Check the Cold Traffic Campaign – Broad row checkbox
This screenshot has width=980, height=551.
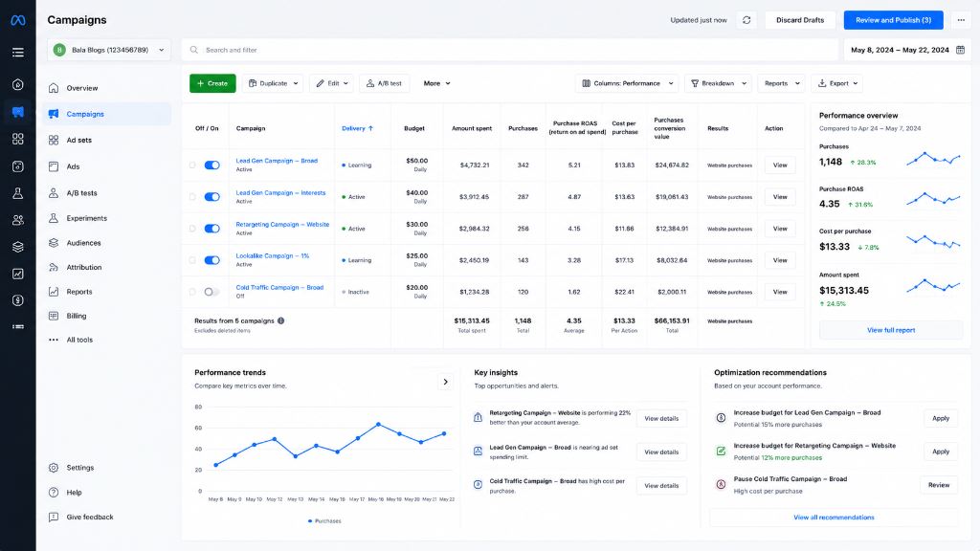coord(192,292)
